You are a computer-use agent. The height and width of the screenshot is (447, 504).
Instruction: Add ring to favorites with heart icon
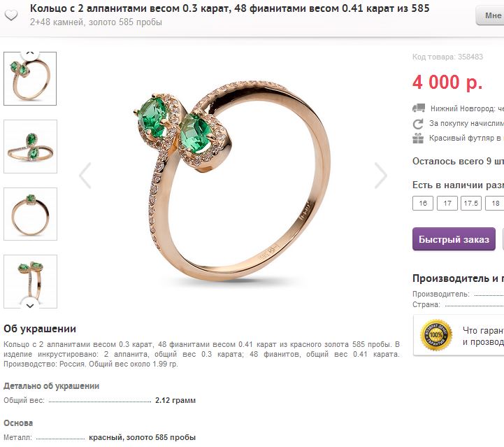[x=11, y=15]
